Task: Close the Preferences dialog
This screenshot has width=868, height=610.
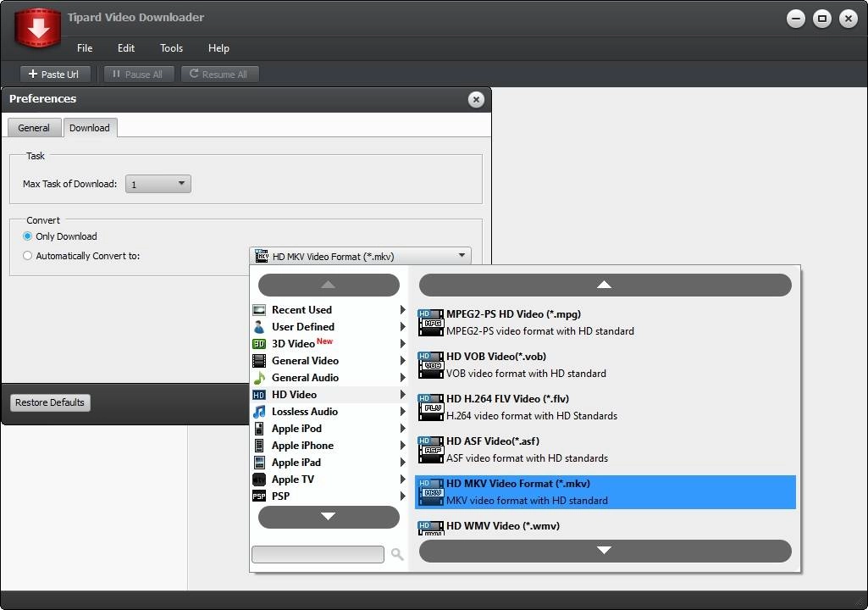Action: click(x=476, y=100)
